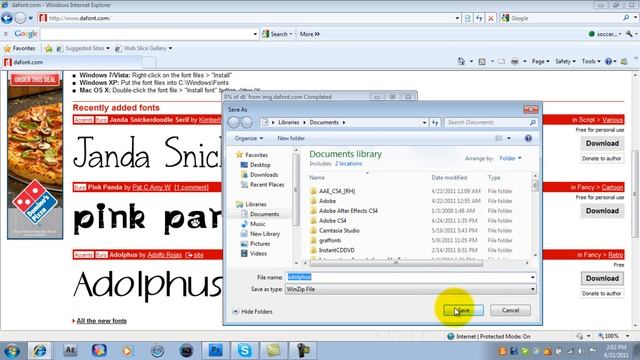Click the Internet Explorer back arrow

(x=7, y=18)
